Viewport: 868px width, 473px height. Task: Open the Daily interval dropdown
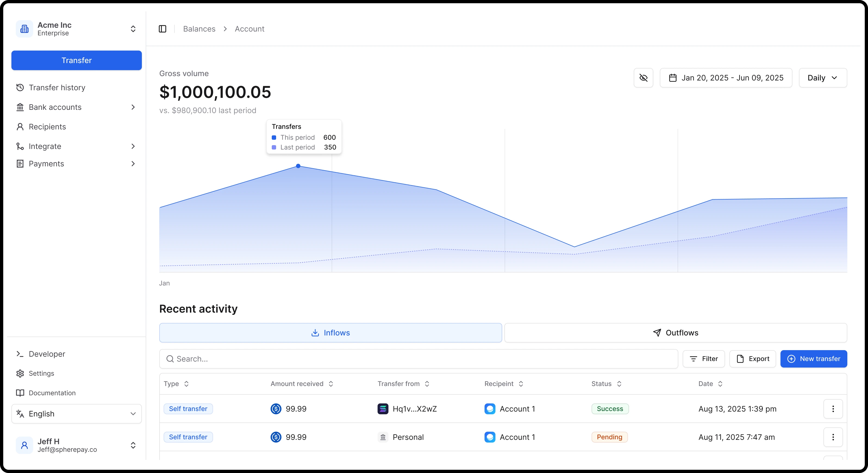823,78
